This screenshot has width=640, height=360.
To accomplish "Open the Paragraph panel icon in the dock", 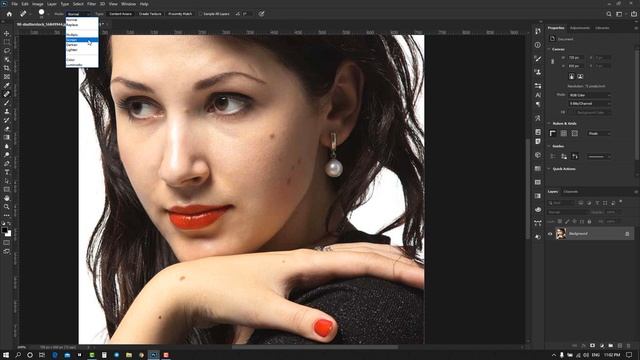I will point(538,104).
